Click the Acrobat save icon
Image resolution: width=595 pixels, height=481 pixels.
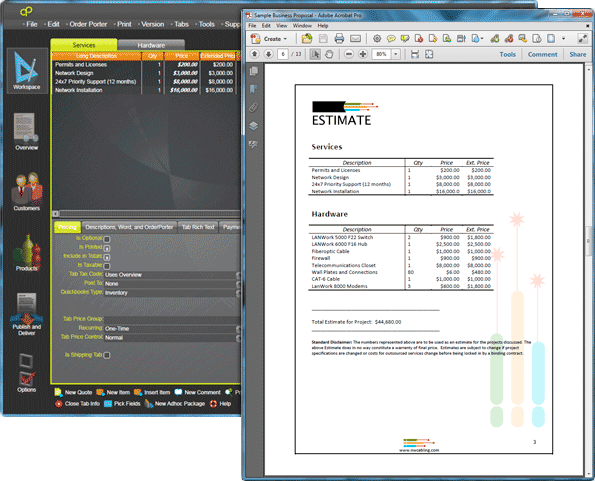[323, 38]
